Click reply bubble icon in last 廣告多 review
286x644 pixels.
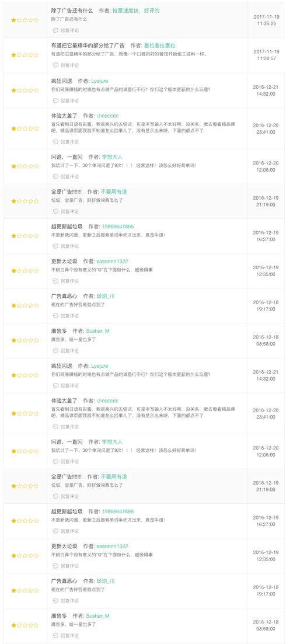point(55,635)
